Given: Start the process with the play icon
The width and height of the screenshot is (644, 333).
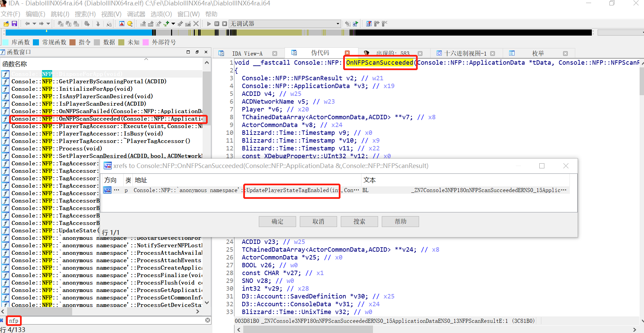Looking at the screenshot, I should pos(209,24).
